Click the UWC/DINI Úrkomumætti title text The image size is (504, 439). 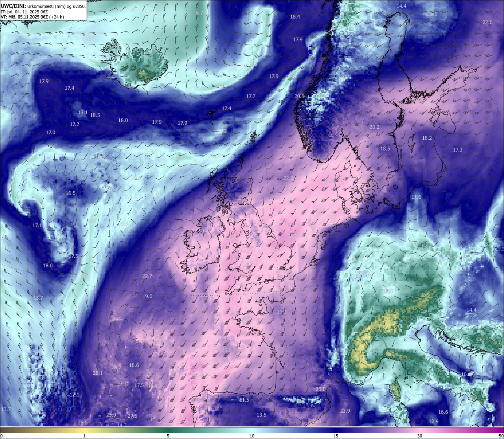pyautogui.click(x=43, y=6)
